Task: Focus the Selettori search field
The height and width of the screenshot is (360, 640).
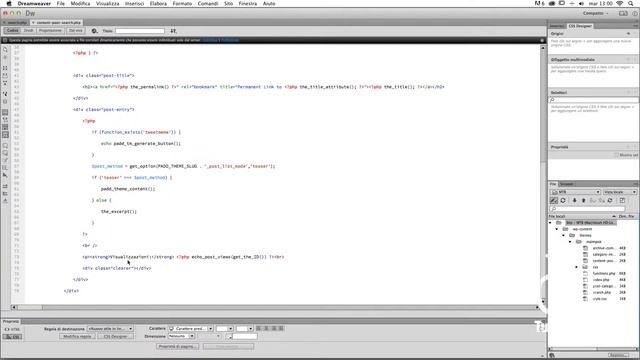Action: pyautogui.click(x=593, y=100)
